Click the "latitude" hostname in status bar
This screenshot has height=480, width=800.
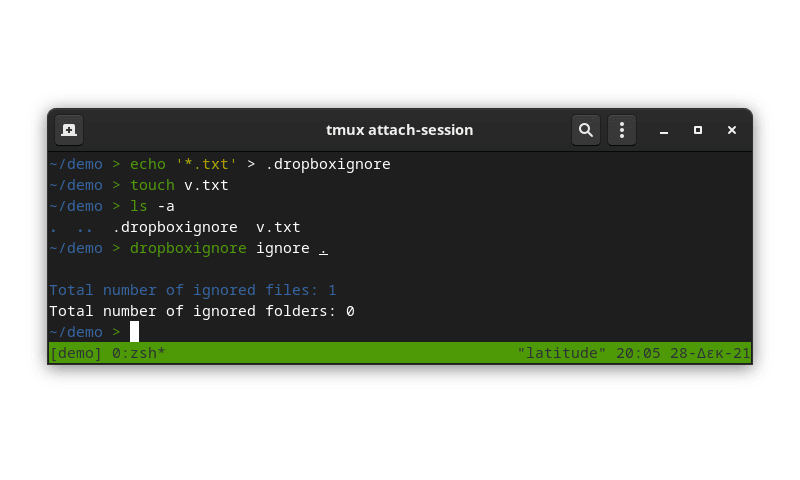pos(561,353)
